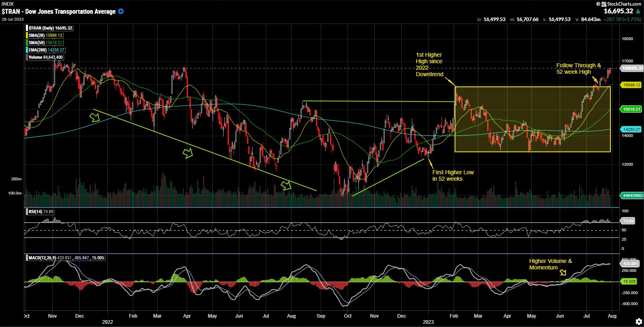644x327 pixels.
Task: Click the $TRAN (Daily) legend label
Action: [x=50, y=28]
